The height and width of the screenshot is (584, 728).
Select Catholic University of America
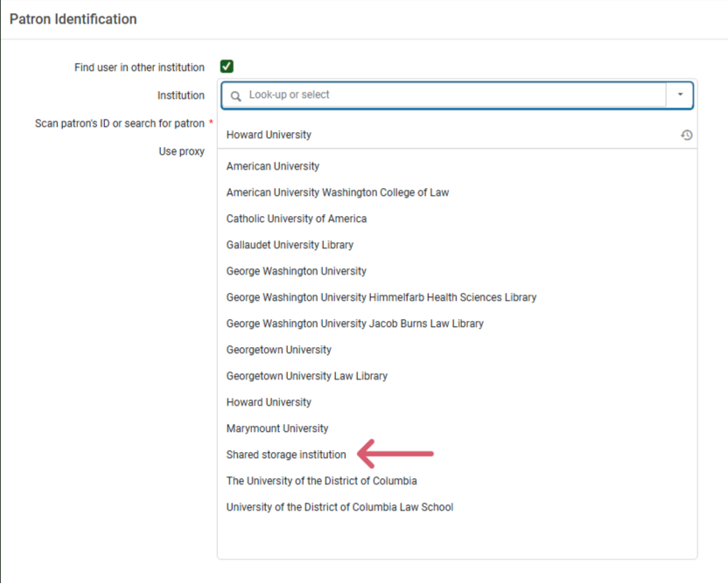tap(296, 219)
